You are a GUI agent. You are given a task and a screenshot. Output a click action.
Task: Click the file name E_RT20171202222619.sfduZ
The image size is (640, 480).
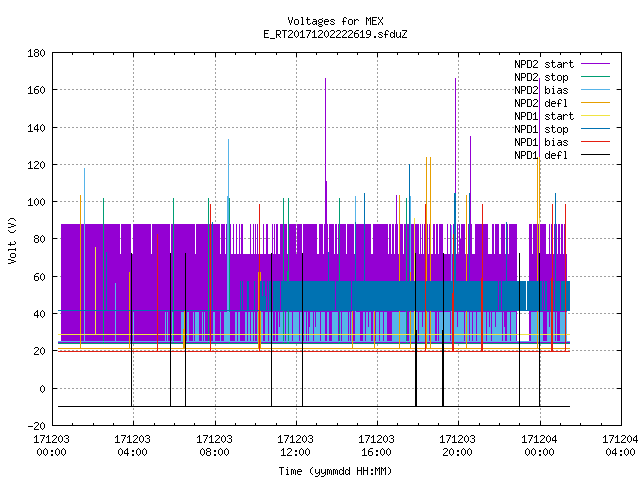335,34
